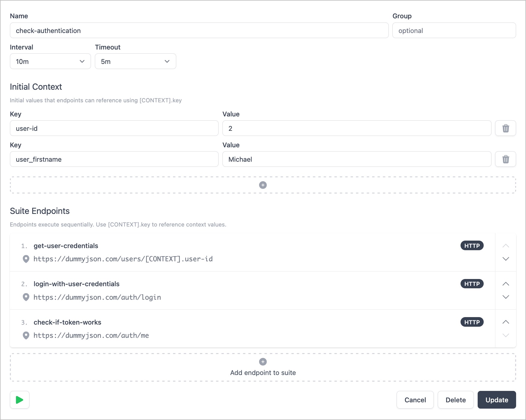
Task: Click Add endpoint to suite
Action: pos(263,373)
